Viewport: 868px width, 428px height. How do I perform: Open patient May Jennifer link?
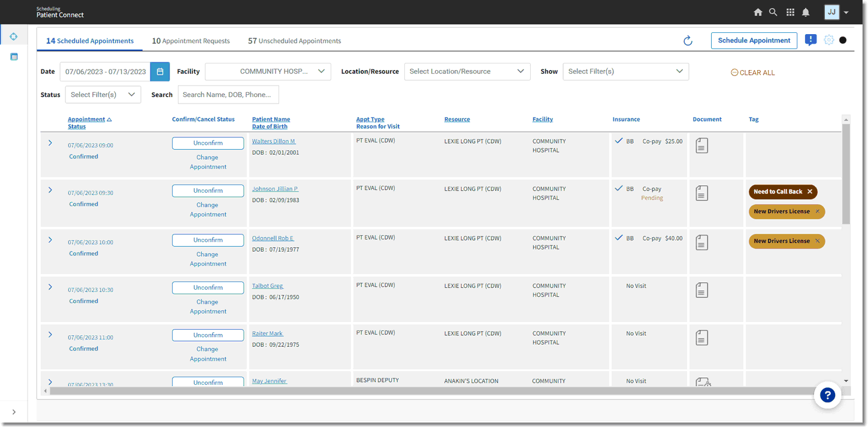(x=270, y=381)
